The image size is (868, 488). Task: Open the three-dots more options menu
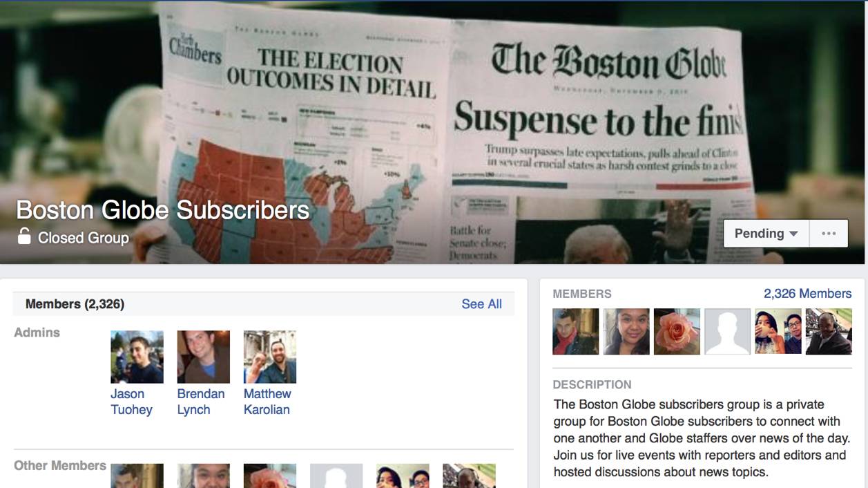[x=829, y=234]
